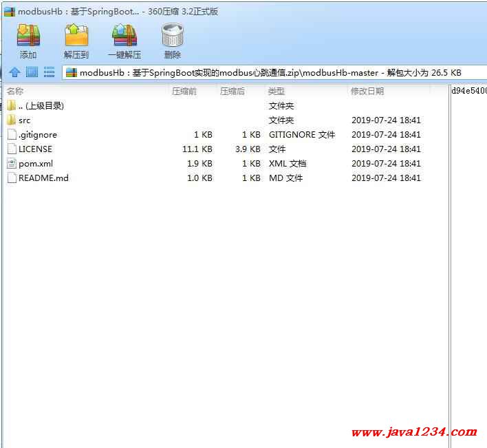The height and width of the screenshot is (448, 487).
Task: Switch to large icon view mode
Action: [32, 72]
